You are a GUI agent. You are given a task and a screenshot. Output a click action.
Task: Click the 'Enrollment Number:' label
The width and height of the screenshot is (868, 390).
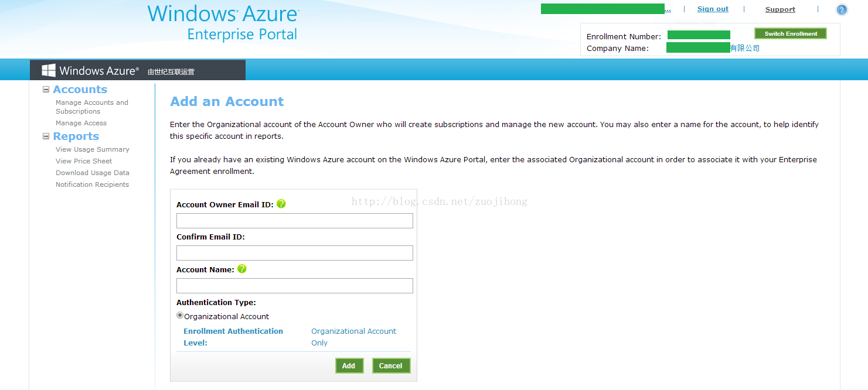point(624,36)
